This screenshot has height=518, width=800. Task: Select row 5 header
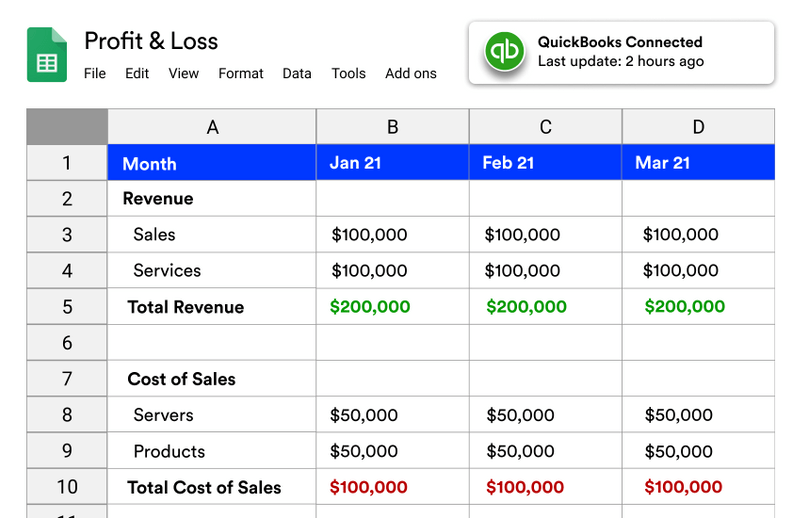click(67, 307)
